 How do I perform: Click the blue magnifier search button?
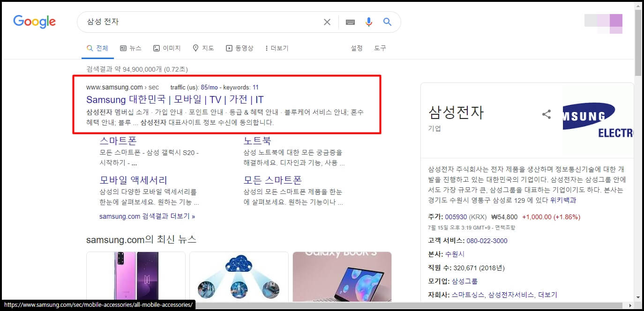[x=387, y=22]
